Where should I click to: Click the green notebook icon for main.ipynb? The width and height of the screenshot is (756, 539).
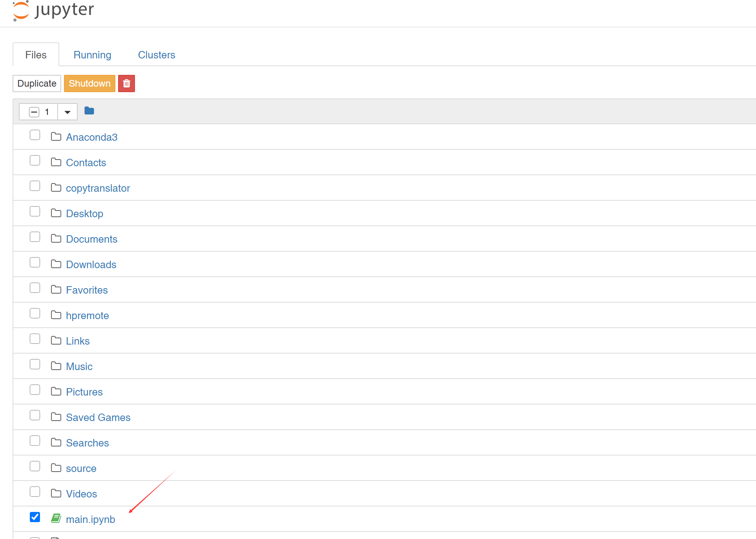click(56, 519)
